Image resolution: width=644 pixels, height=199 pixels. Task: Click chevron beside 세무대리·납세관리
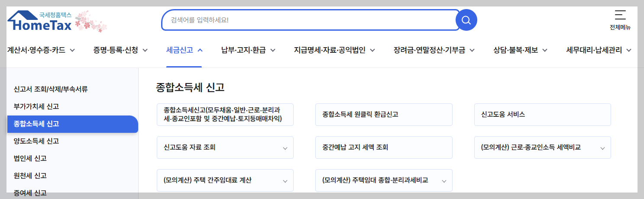(x=629, y=50)
